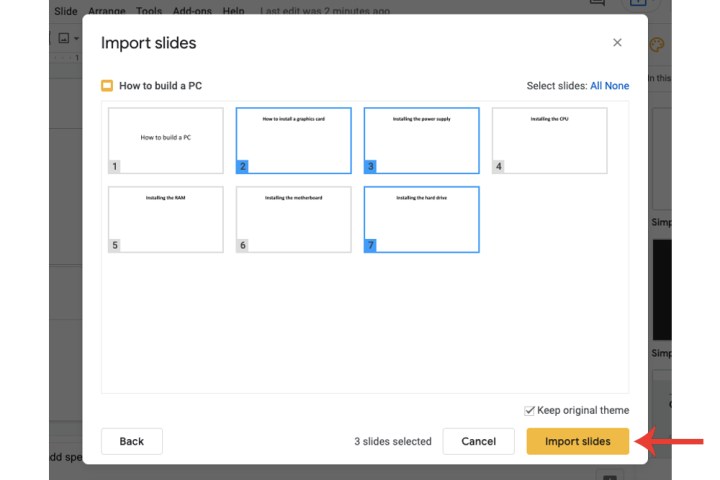Deselect slide 2 graphics card thumbnail

293,140
